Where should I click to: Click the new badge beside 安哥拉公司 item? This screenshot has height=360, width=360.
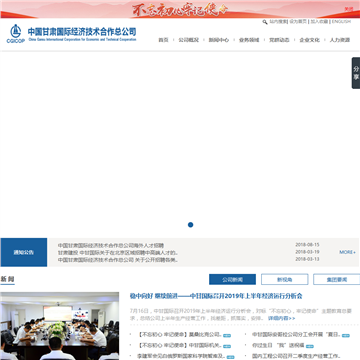(x=346, y=336)
